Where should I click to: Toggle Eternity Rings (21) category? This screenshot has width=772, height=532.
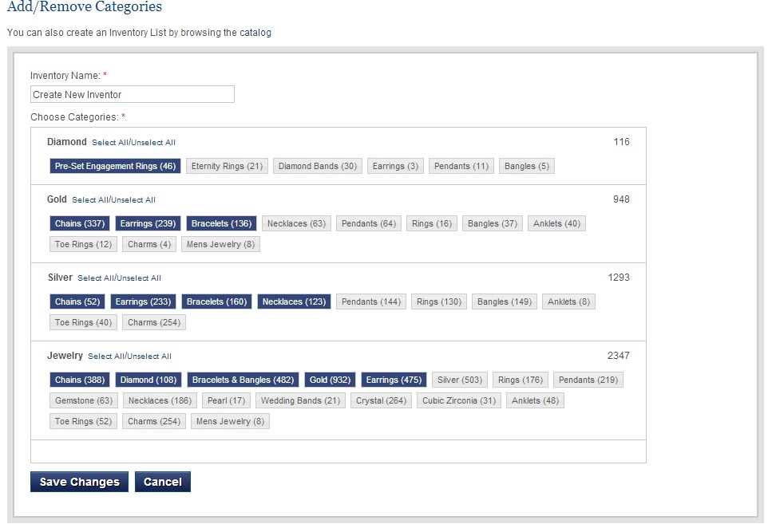(227, 166)
